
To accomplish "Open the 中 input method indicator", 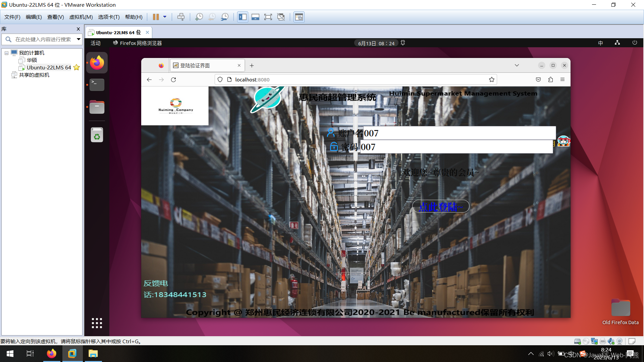I will pyautogui.click(x=600, y=43).
